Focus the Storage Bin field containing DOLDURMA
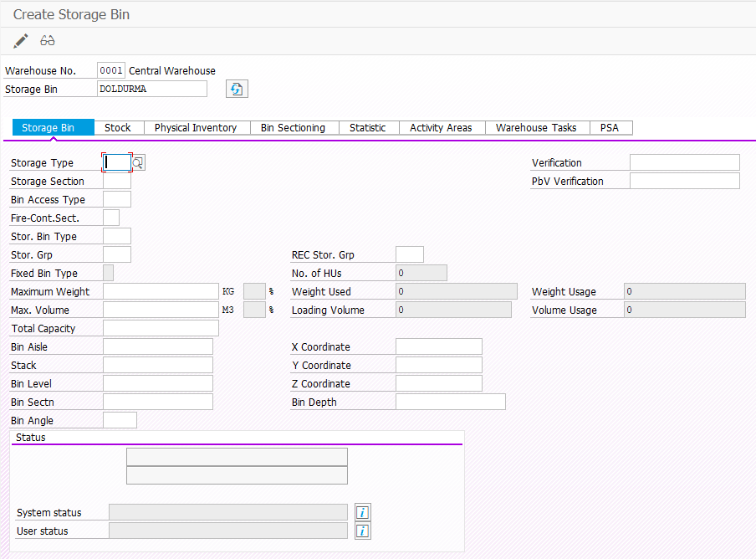This screenshot has width=756, height=559. point(151,90)
